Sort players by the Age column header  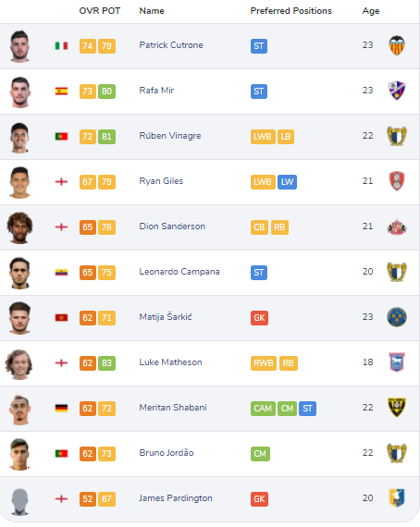(371, 11)
